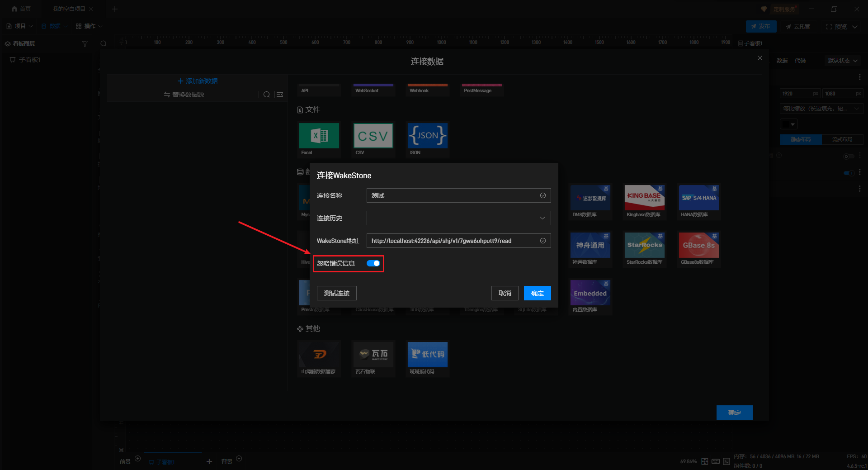The image size is (868, 470).
Task: Click the StarRocks database icon
Action: (644, 245)
